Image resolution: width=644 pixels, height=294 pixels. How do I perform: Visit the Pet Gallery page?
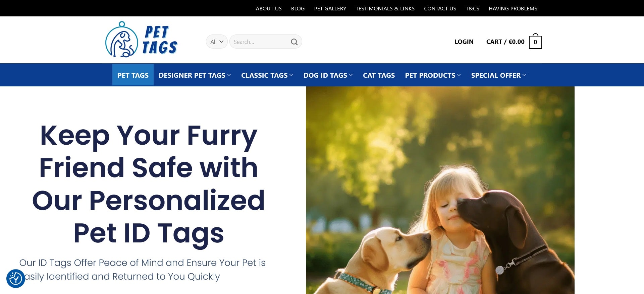tap(330, 8)
